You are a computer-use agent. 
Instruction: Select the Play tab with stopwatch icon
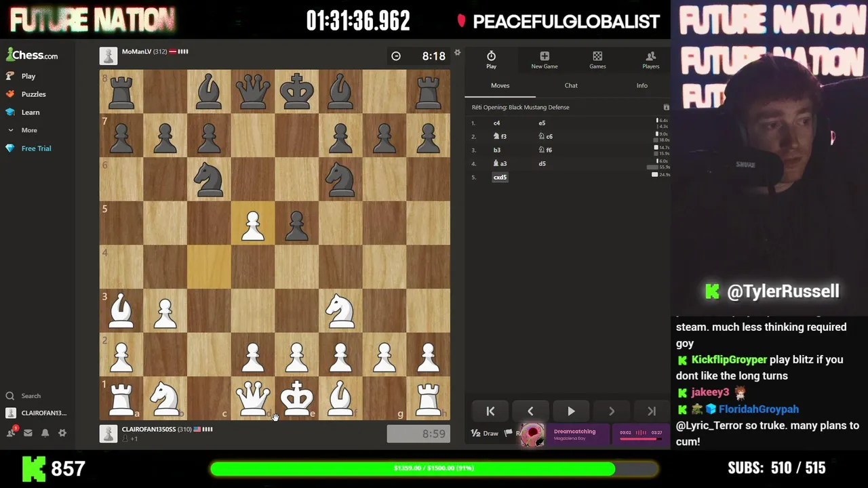(x=491, y=60)
